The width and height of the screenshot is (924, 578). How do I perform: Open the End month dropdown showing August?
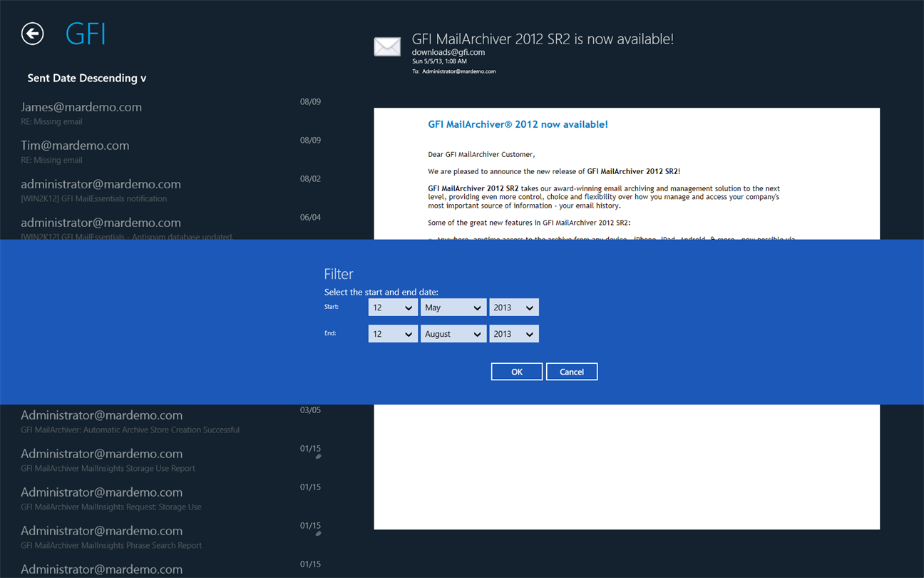pos(453,334)
